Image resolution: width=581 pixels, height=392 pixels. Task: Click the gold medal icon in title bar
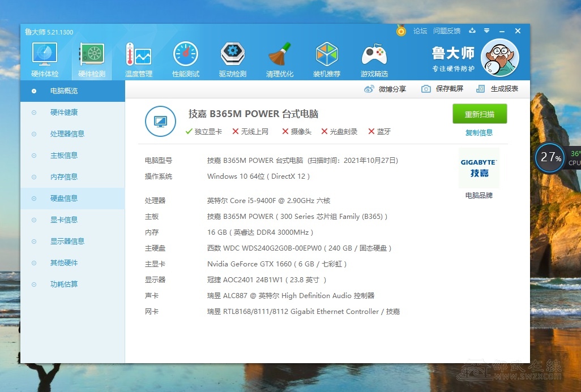(x=401, y=31)
